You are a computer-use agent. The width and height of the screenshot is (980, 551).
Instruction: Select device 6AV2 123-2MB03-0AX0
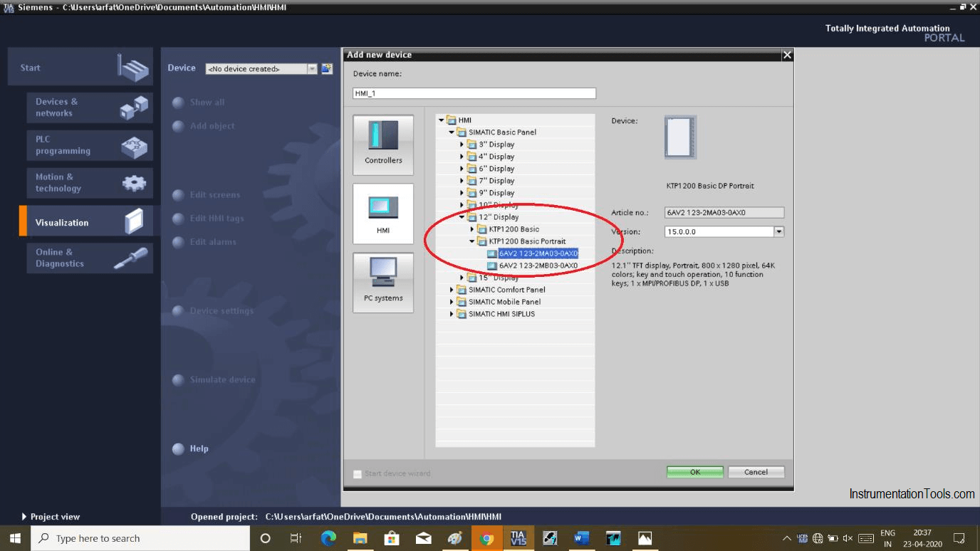(x=538, y=266)
